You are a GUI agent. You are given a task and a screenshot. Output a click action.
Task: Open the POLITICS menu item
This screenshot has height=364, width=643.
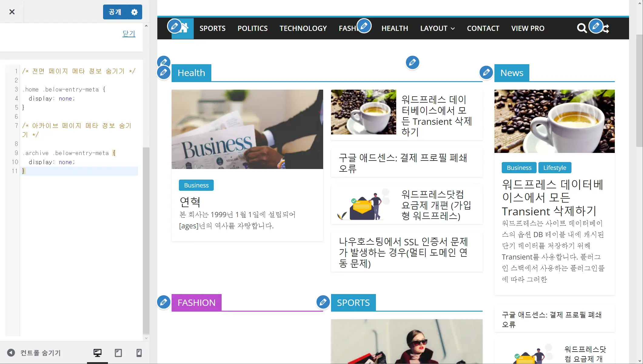tap(253, 28)
